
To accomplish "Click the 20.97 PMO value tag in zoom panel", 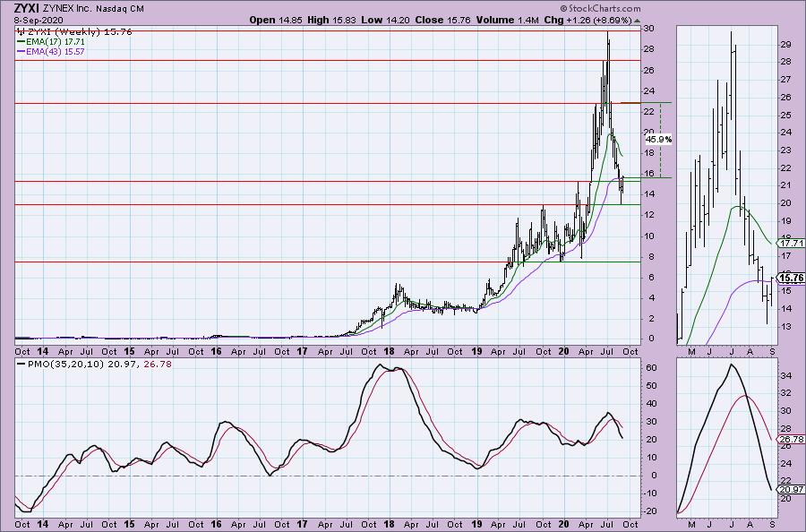I will click(793, 489).
